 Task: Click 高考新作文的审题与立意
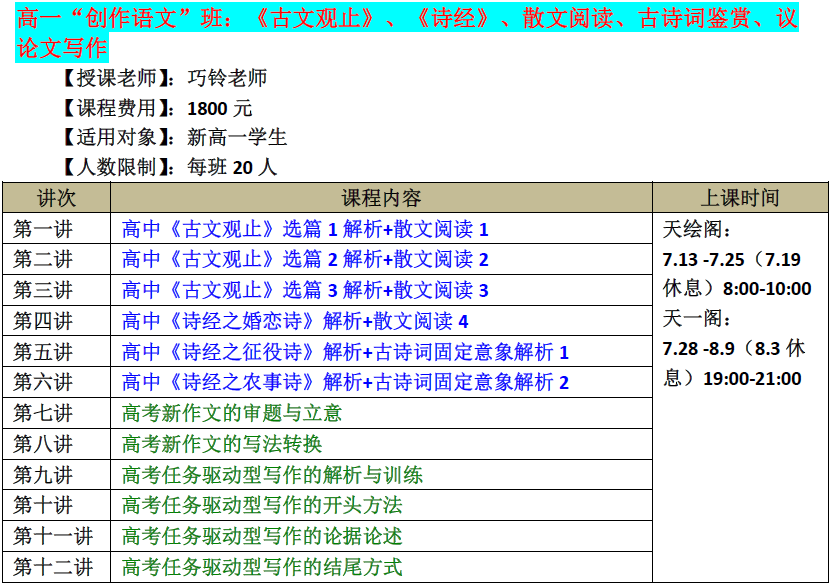point(232,413)
